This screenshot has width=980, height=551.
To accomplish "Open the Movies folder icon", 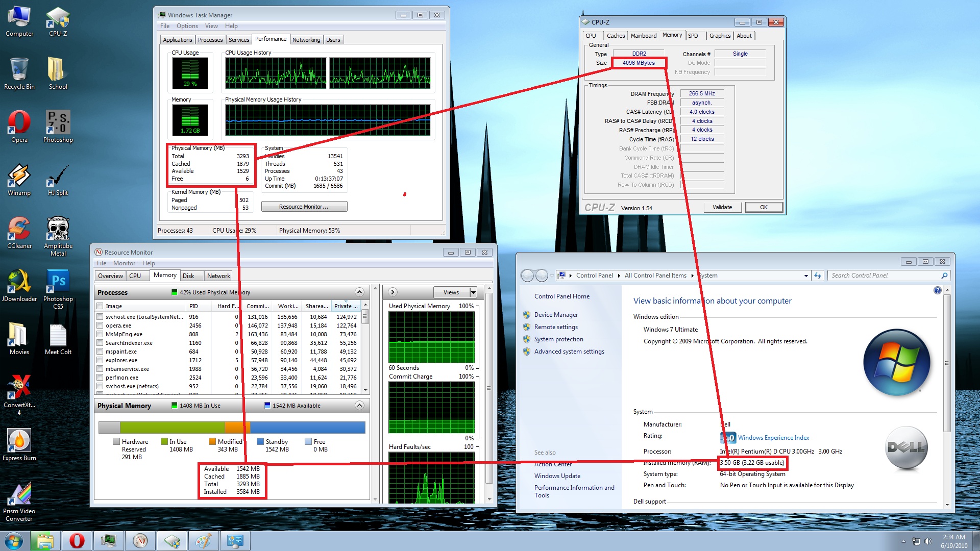I will pyautogui.click(x=19, y=339).
